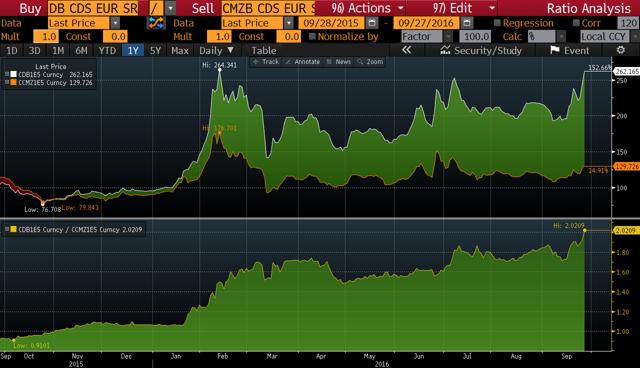Swap the Buy and Sell securities
The image size is (640, 368).
[x=156, y=23]
